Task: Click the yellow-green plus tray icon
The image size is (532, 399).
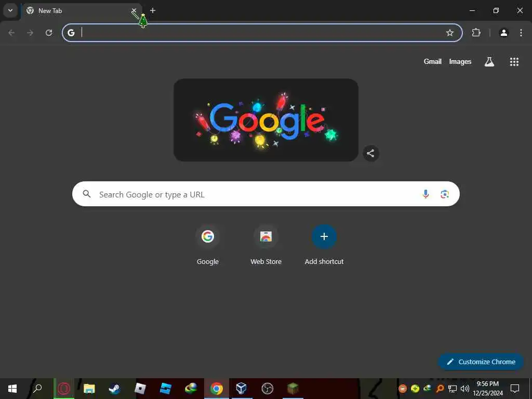Action: (415, 389)
